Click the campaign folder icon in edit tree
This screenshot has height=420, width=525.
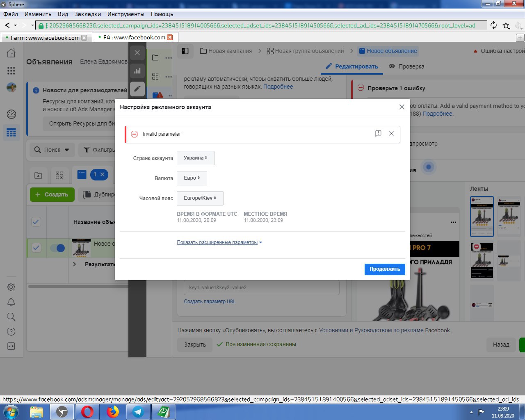155,58
